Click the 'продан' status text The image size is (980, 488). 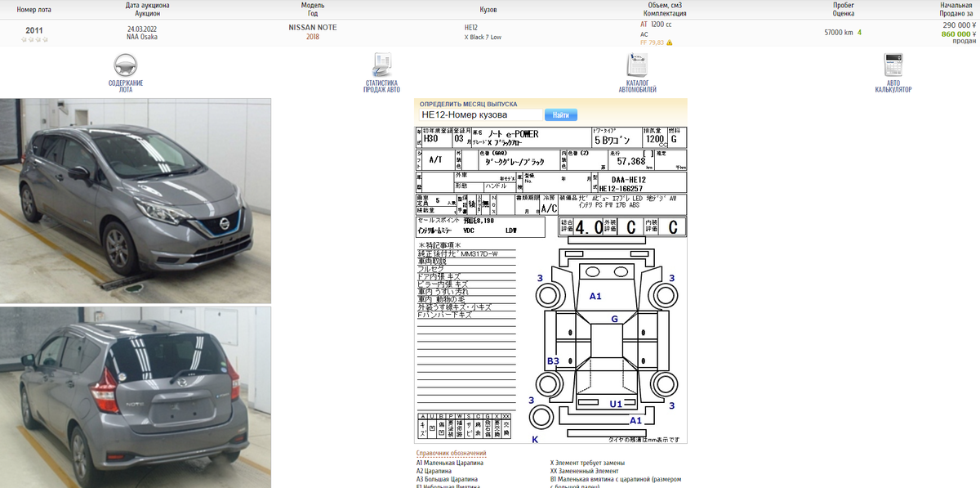coord(964,43)
